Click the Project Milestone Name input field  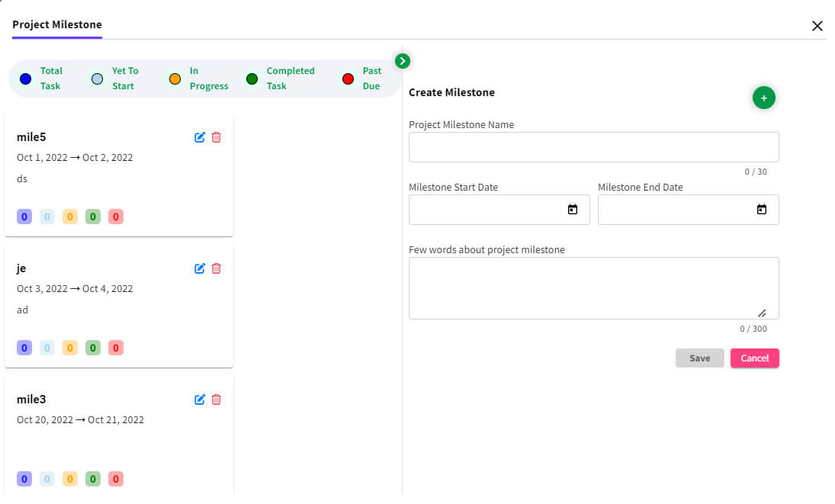[x=593, y=146]
